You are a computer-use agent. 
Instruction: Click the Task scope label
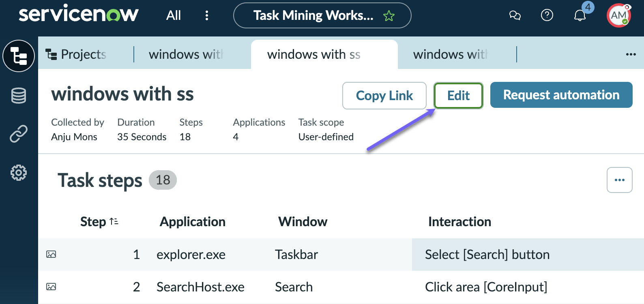pos(321,122)
